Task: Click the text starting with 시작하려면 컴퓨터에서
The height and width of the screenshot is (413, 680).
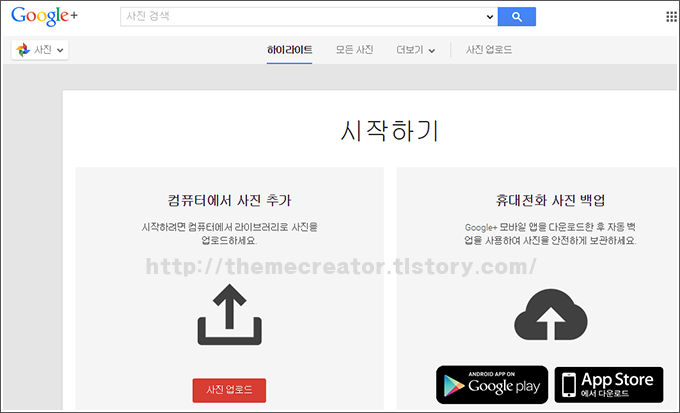Action: pyautogui.click(x=229, y=233)
